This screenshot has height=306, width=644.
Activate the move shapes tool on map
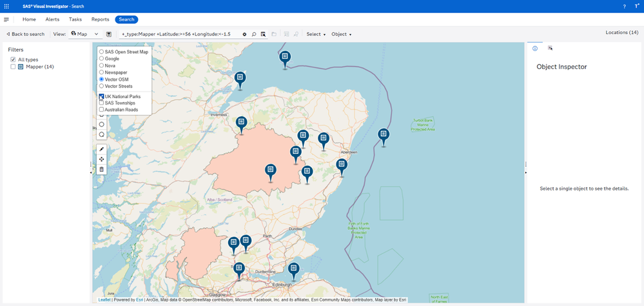(x=101, y=159)
